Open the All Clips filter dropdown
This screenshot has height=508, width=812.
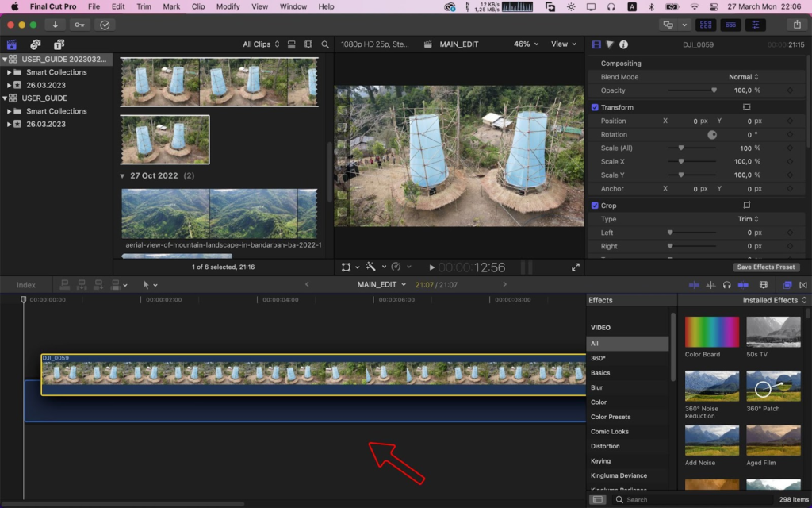coord(261,44)
